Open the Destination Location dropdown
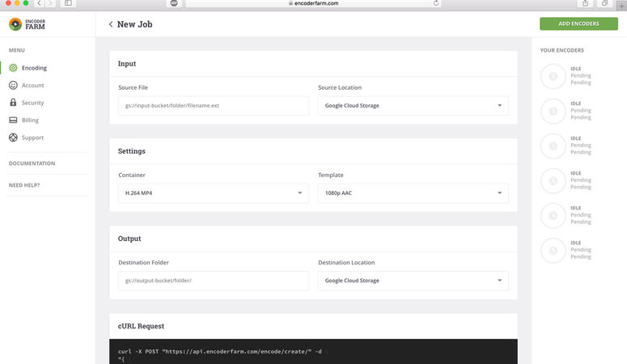 (x=413, y=281)
